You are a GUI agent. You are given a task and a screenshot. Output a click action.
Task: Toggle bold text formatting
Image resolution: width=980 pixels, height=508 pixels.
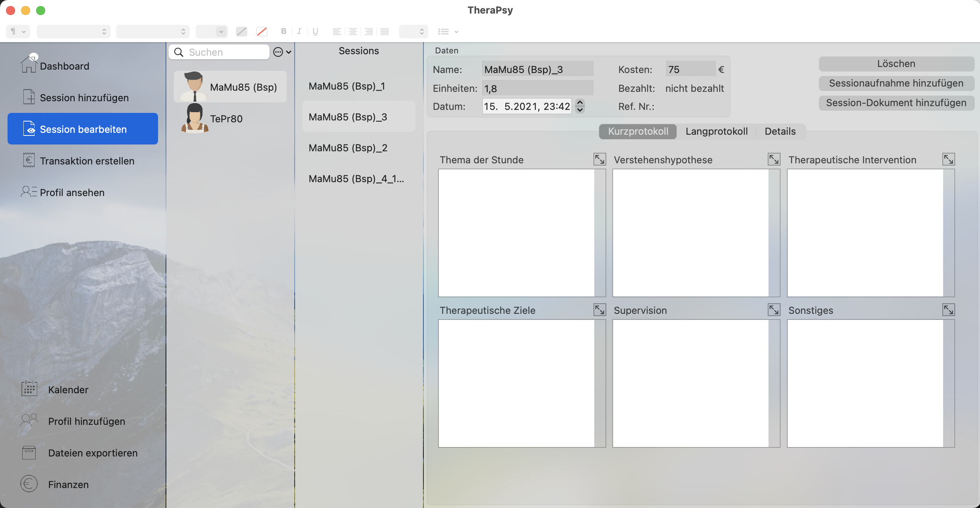click(283, 31)
